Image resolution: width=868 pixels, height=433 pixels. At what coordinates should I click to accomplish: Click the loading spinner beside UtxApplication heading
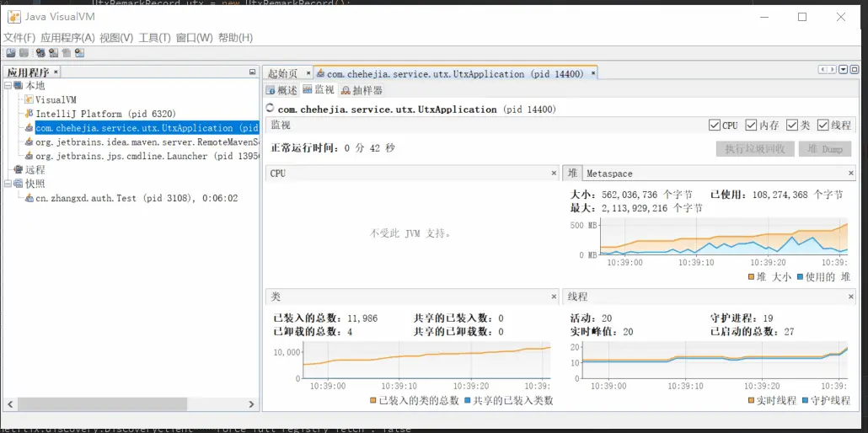tap(271, 109)
